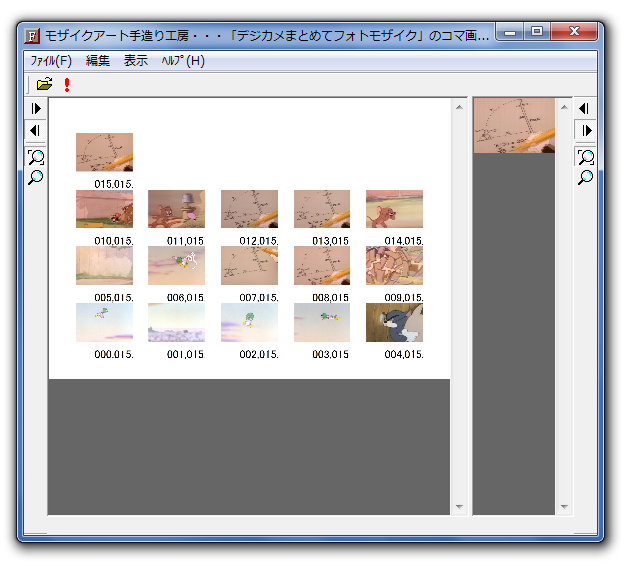Open the 表示 menu
The height and width of the screenshot is (580, 630).
click(135, 61)
